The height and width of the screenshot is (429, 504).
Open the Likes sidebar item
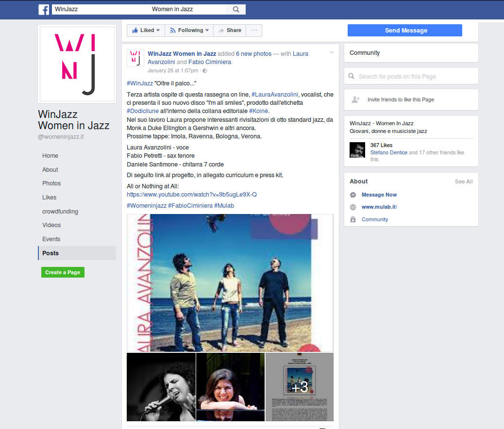click(x=49, y=198)
